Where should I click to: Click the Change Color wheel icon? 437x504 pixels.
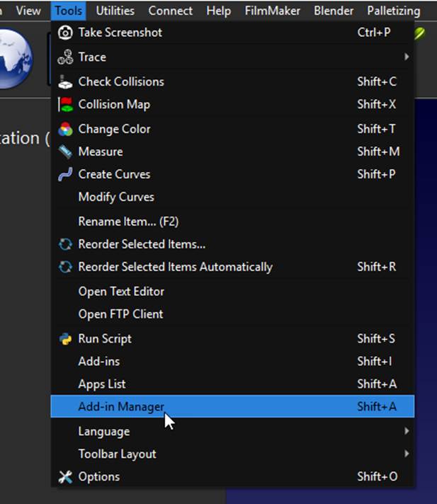click(x=65, y=130)
